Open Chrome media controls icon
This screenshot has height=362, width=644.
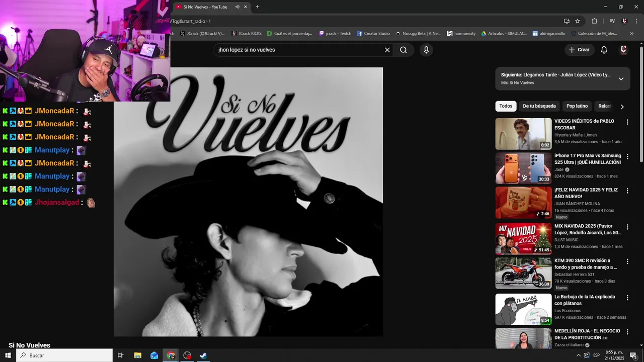click(x=612, y=21)
